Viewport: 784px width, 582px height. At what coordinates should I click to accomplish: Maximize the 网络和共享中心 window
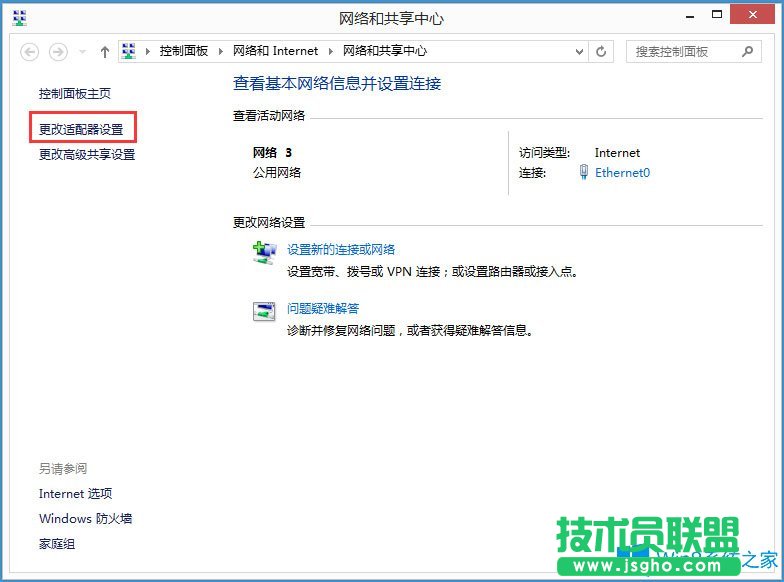point(717,14)
